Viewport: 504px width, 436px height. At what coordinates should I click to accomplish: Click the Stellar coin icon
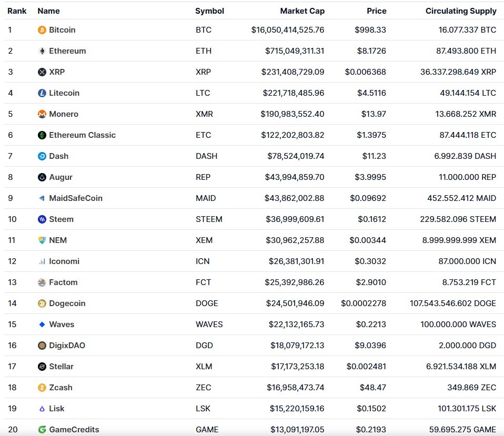[42, 367]
